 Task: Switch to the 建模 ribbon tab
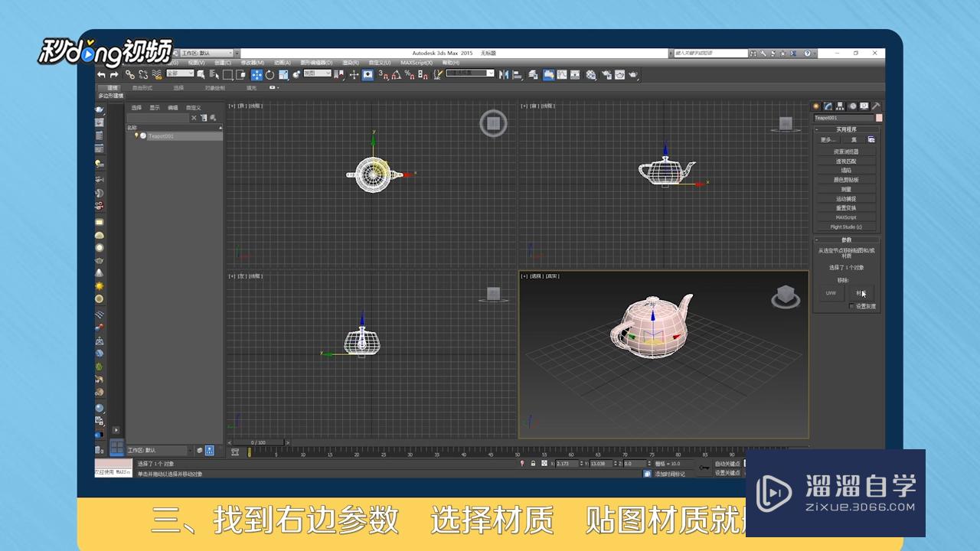click(x=113, y=88)
